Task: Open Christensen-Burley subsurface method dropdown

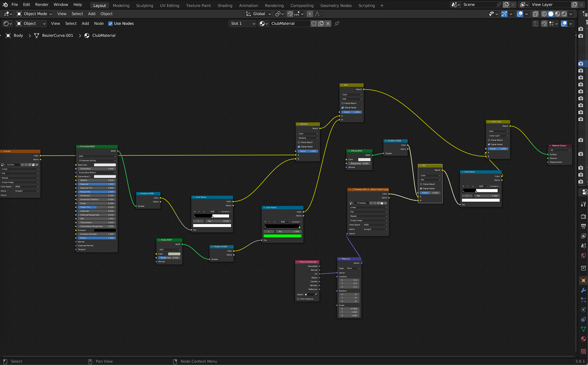Action: 97,160
